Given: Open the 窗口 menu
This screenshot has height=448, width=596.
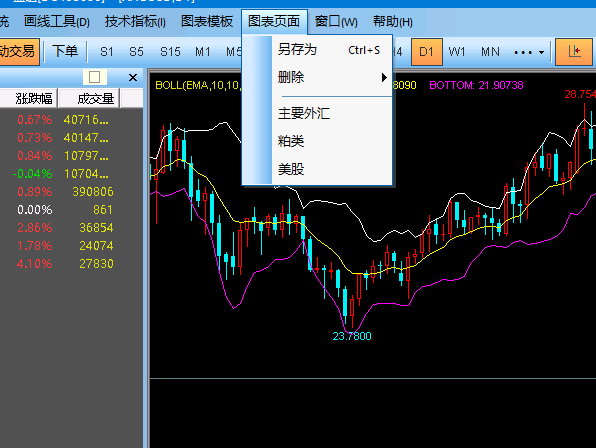Looking at the screenshot, I should coord(336,22).
